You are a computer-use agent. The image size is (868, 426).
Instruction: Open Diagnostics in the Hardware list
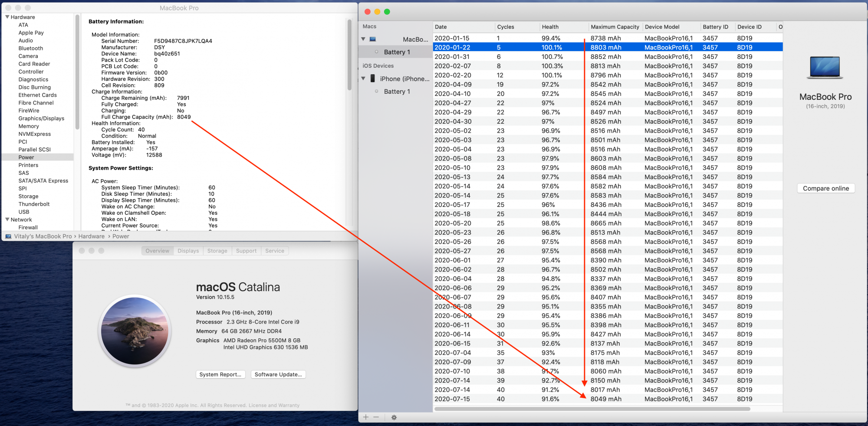(x=33, y=79)
